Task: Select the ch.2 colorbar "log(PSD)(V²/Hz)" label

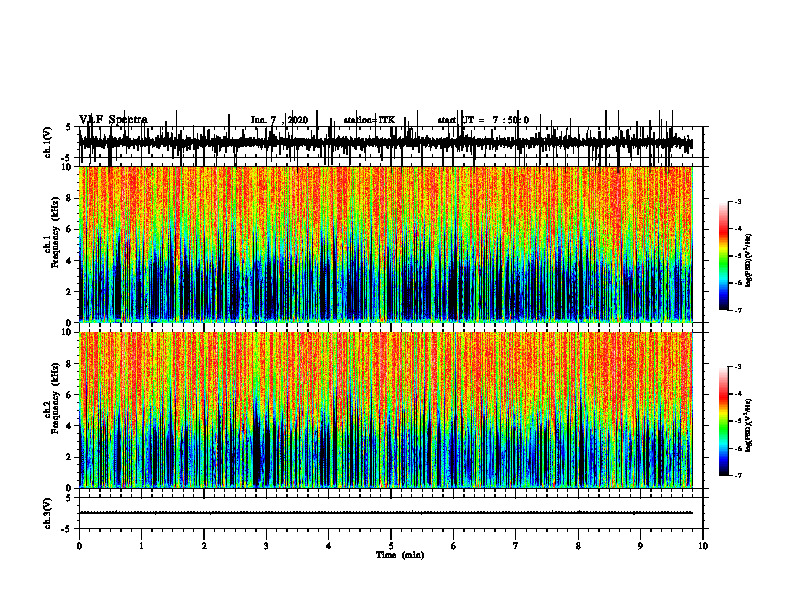Action: click(748, 425)
